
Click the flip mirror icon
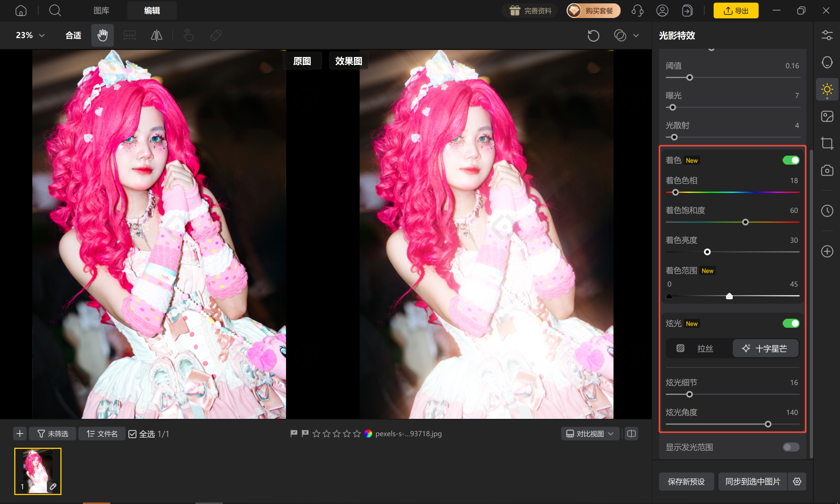[x=156, y=35]
